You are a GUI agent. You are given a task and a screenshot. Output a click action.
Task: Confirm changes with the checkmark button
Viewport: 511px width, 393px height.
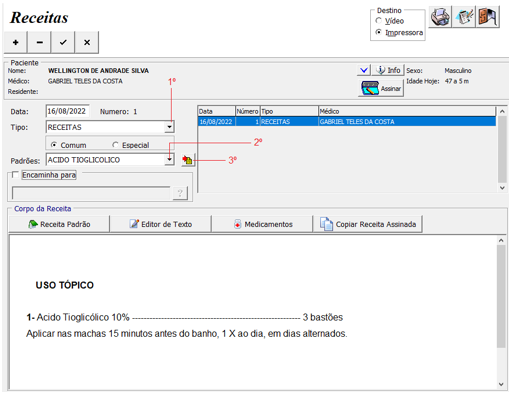[63, 42]
